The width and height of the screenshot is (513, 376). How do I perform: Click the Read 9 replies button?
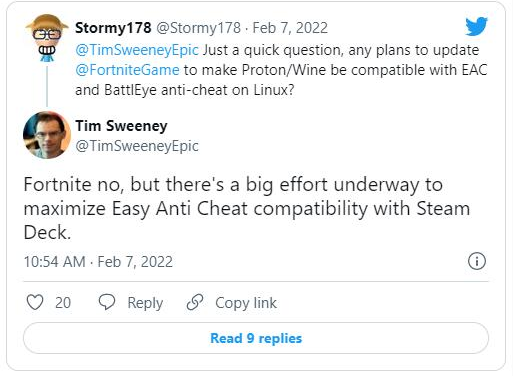pyautogui.click(x=256, y=338)
